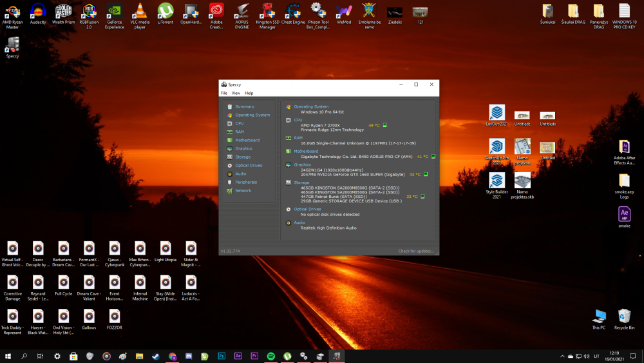The height and width of the screenshot is (363, 644).
Task: Select the Recycle Bin icon
Action: click(x=624, y=319)
